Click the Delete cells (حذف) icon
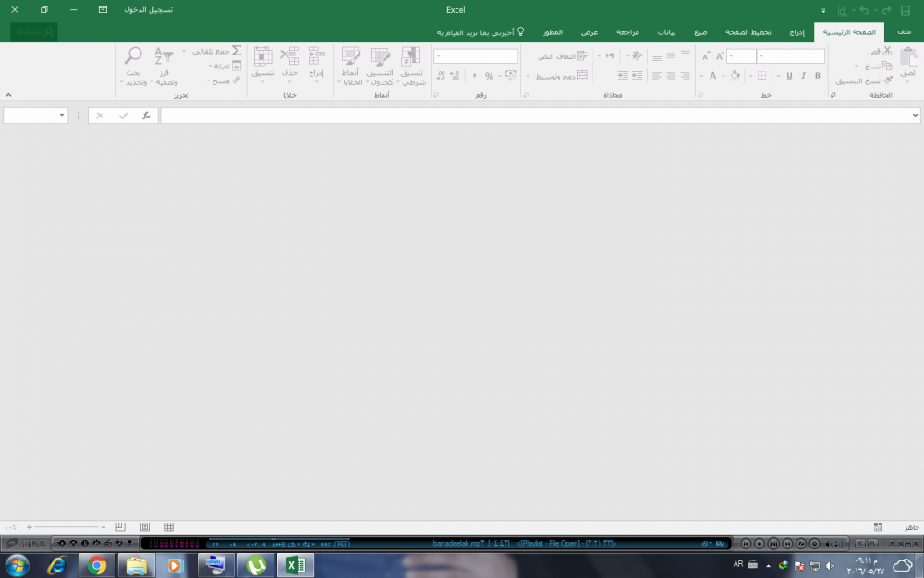924x578 pixels. (289, 56)
